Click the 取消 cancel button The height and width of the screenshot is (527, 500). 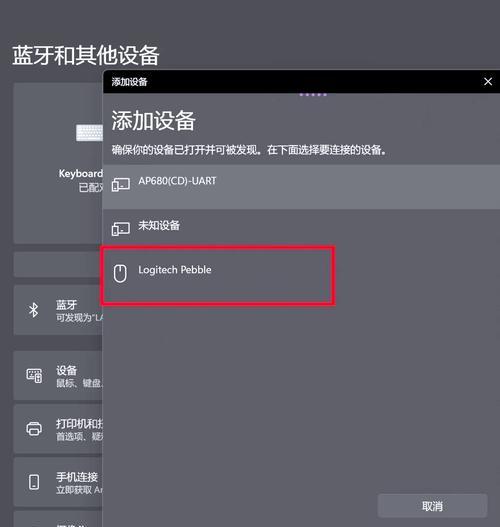[x=432, y=506]
